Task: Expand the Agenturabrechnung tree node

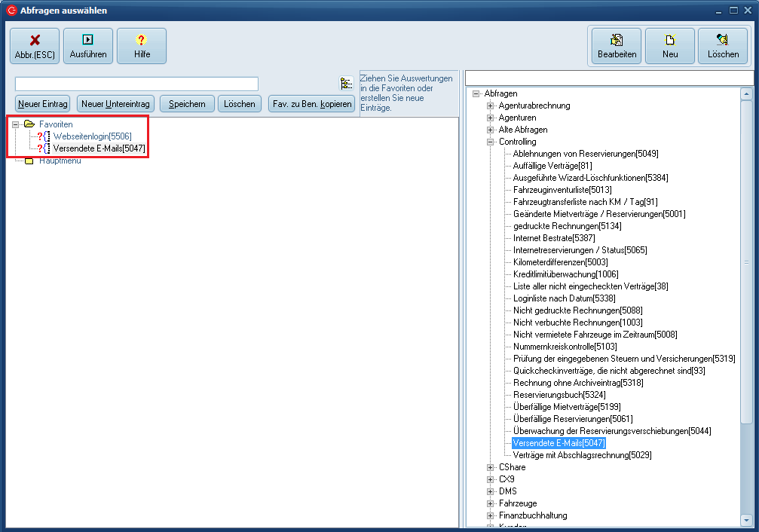Action: coord(490,105)
